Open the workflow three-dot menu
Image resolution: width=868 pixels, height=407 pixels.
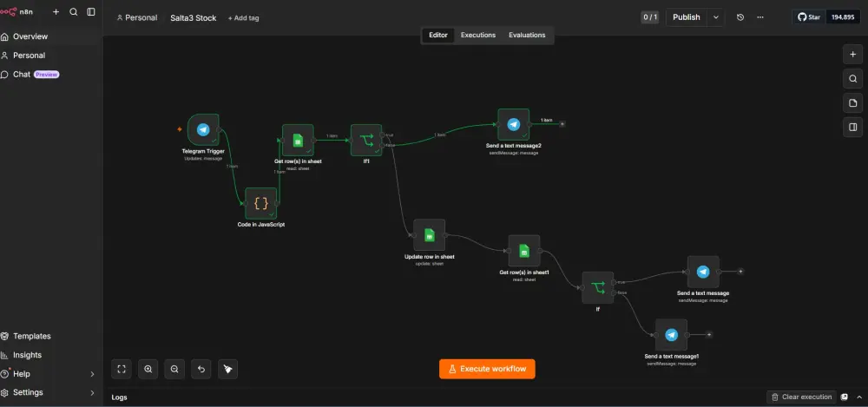point(760,17)
